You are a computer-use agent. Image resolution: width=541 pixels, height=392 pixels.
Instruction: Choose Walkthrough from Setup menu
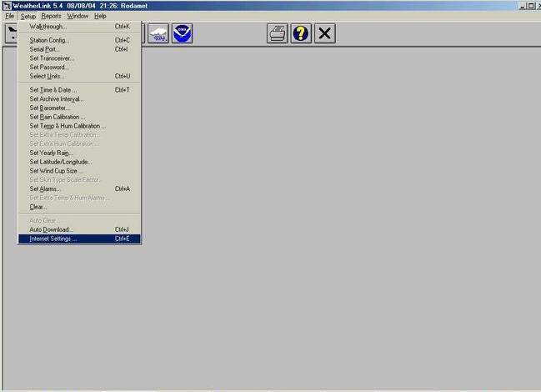click(x=79, y=27)
